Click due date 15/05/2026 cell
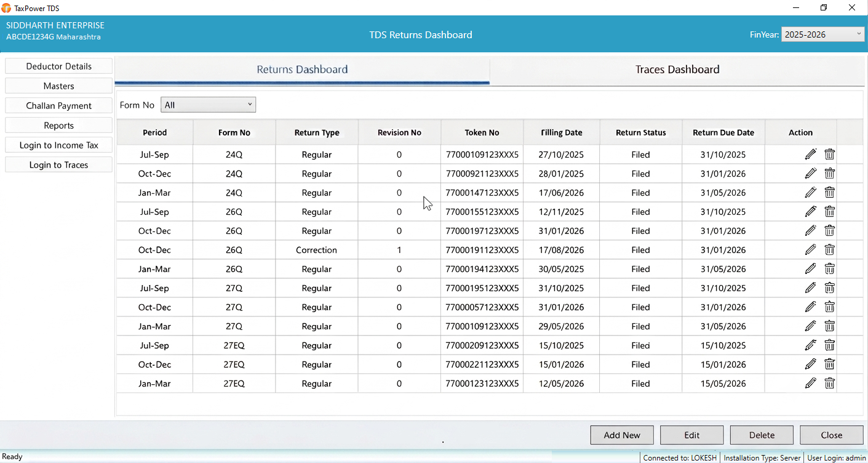 [x=723, y=384]
